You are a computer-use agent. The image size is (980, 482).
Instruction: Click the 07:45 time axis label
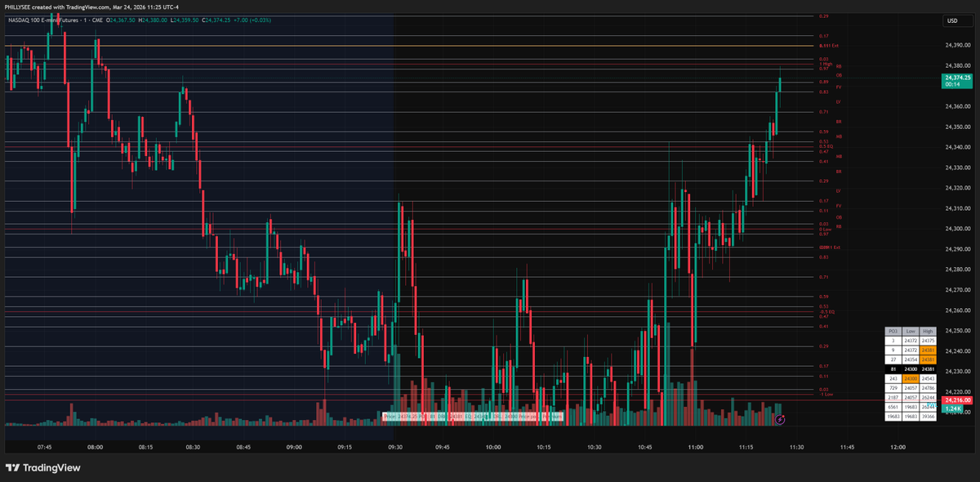click(45, 447)
